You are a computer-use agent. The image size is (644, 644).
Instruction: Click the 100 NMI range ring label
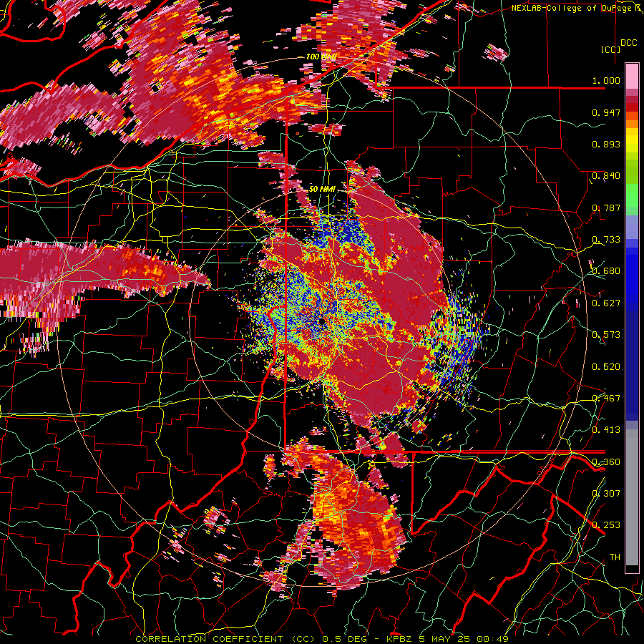(x=321, y=57)
